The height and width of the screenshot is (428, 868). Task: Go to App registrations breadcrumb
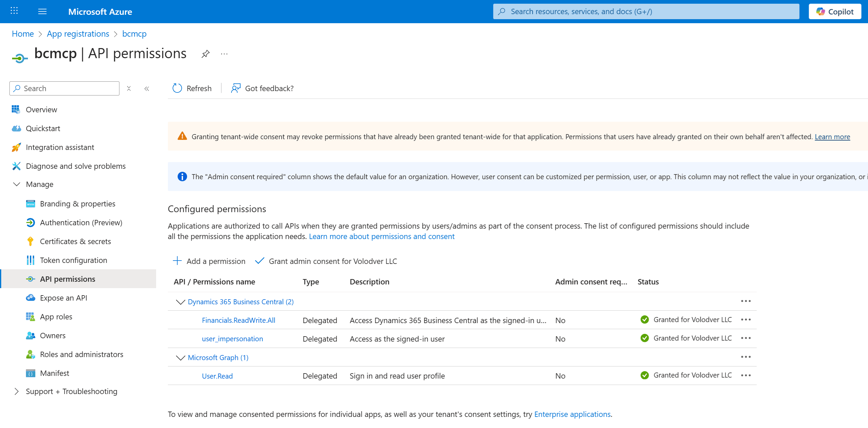[78, 34]
